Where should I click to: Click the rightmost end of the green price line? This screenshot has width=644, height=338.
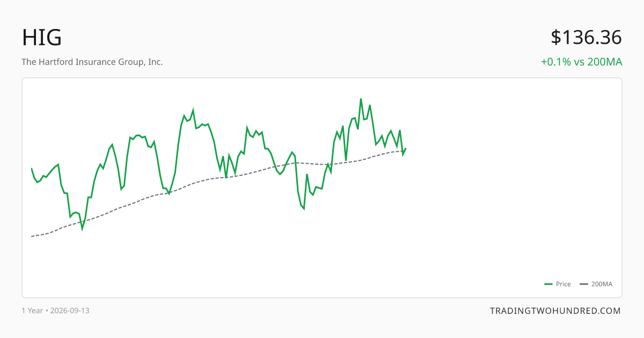click(x=406, y=149)
